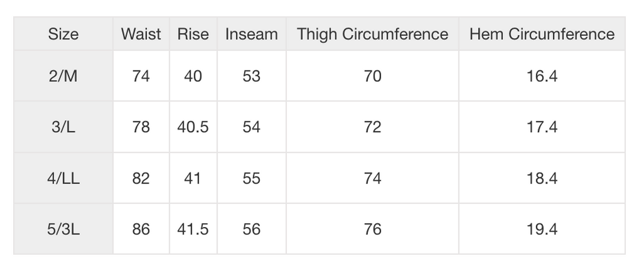Click the 2/M size row label
This screenshot has width=644, height=266.
pyautogui.click(x=64, y=77)
